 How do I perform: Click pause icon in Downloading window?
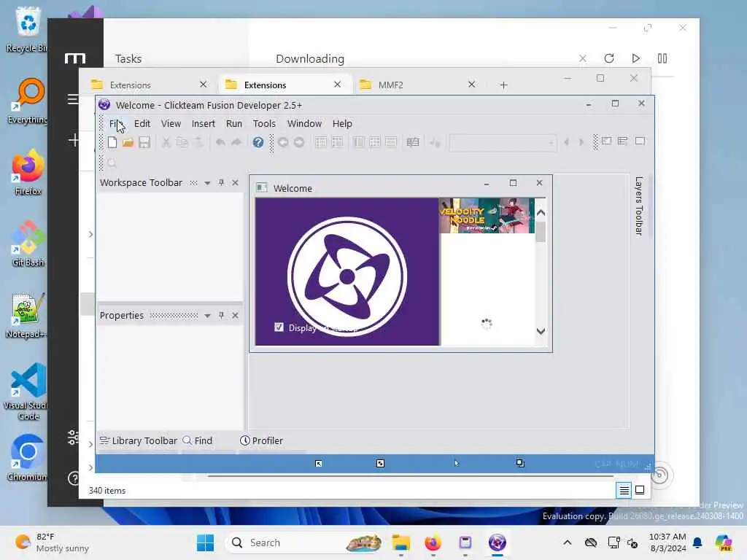(x=662, y=58)
